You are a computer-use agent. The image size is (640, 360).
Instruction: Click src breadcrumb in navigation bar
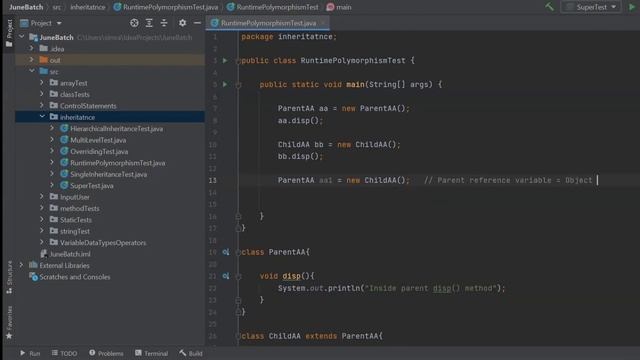tap(56, 7)
